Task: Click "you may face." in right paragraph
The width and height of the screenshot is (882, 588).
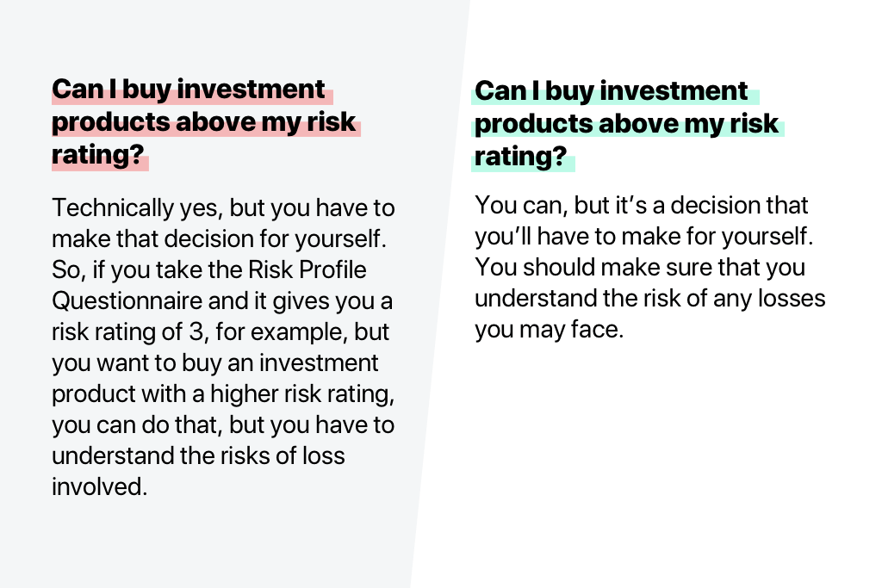Action: (x=548, y=330)
